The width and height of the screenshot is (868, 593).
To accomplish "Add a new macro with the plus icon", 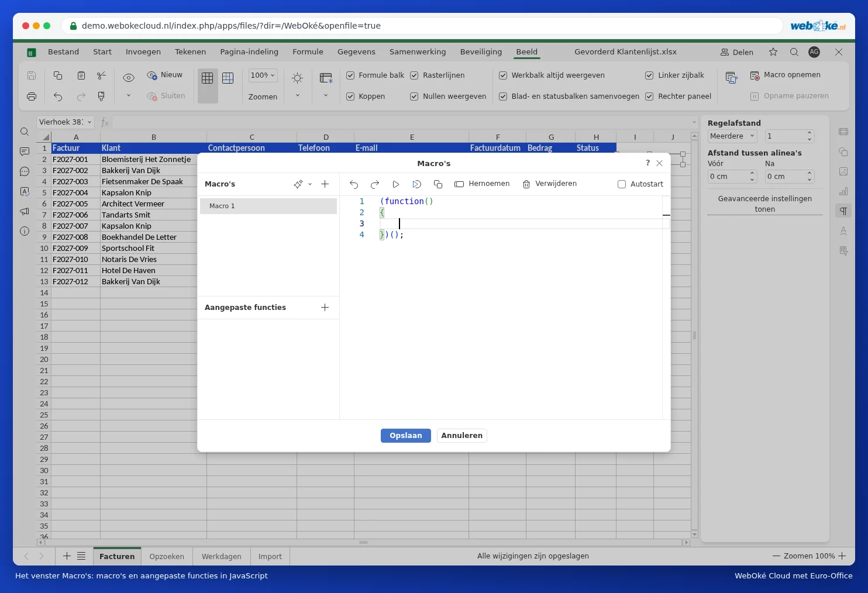I will tap(325, 184).
